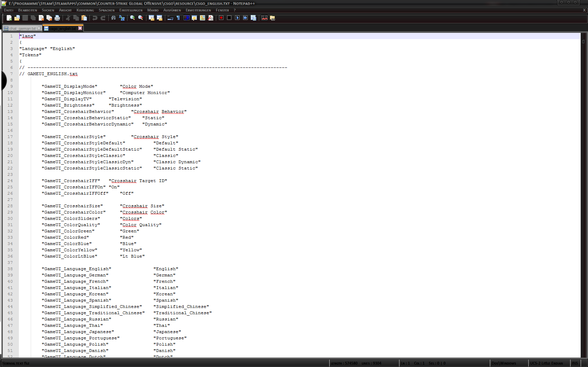588x367 pixels.
Task: Click the "Traditional_Chinese" value text
Action: click(x=183, y=313)
